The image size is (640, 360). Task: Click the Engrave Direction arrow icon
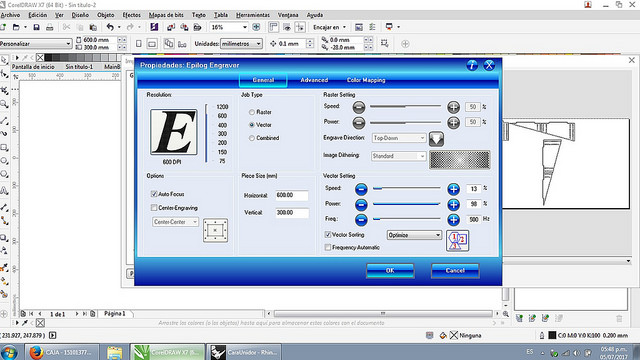click(436, 139)
